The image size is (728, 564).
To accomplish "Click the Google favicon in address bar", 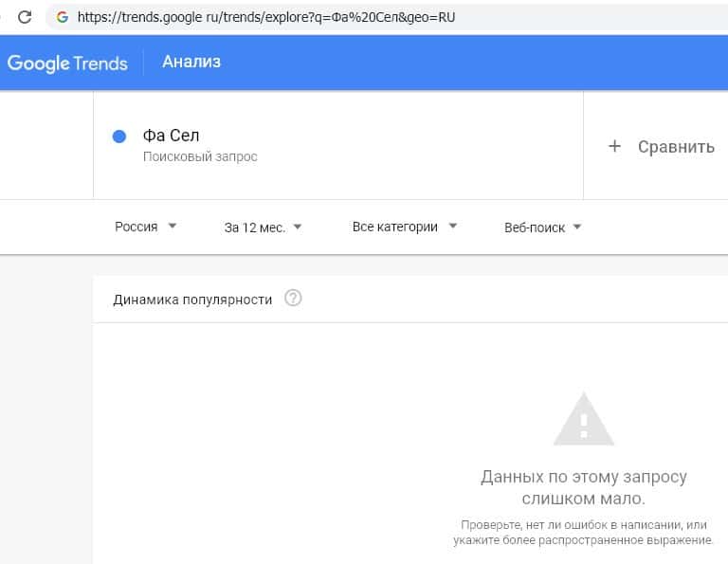I will tap(63, 16).
